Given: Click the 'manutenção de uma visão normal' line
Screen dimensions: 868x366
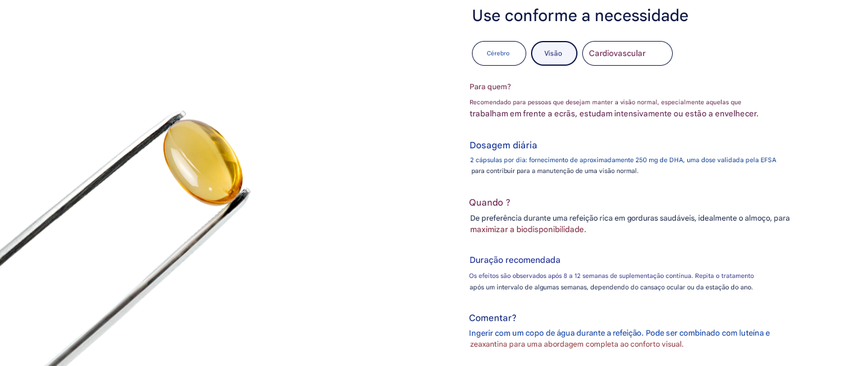Looking at the screenshot, I should (555, 171).
